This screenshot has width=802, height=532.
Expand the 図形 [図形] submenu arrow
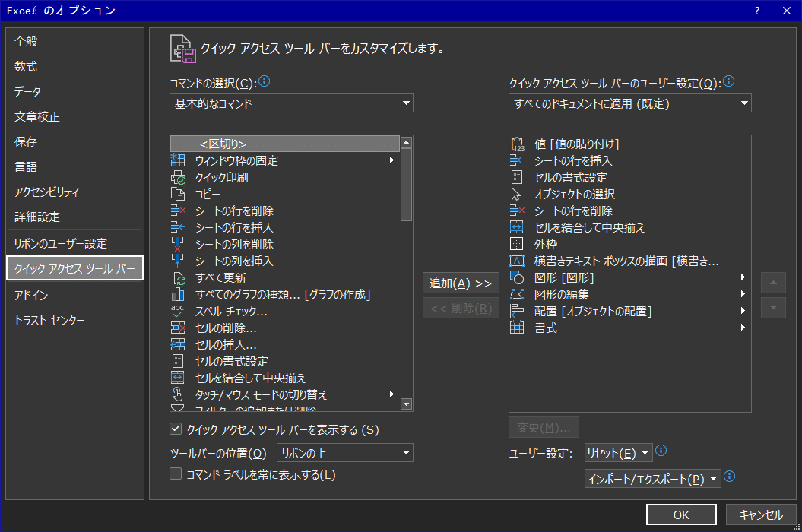743,277
